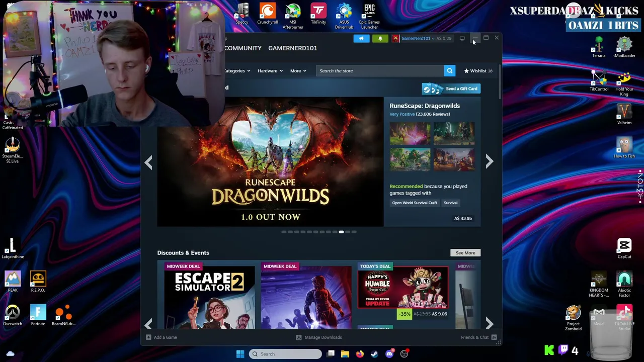Expand the Categories dropdown in store nav
The height and width of the screenshot is (362, 644).
click(237, 71)
